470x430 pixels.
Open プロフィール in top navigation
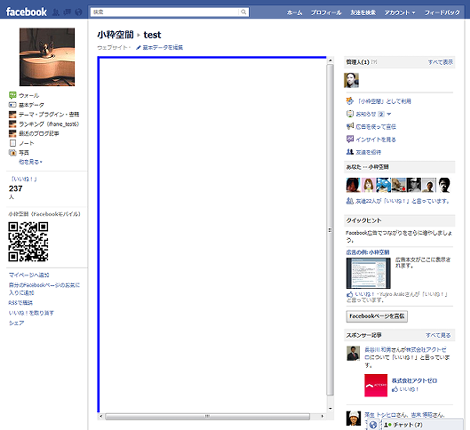click(x=326, y=13)
